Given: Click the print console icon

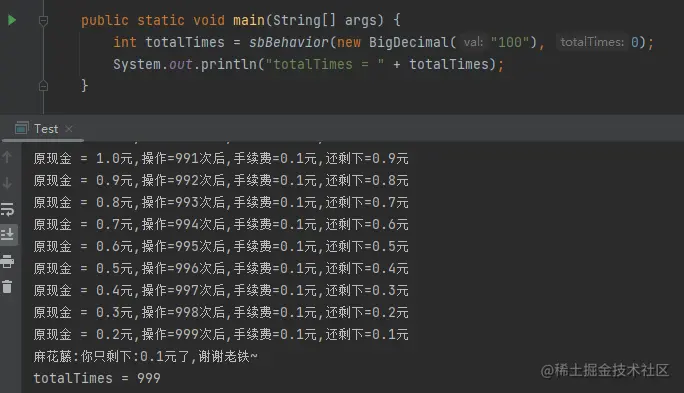Looking at the screenshot, I should pos(7,261).
